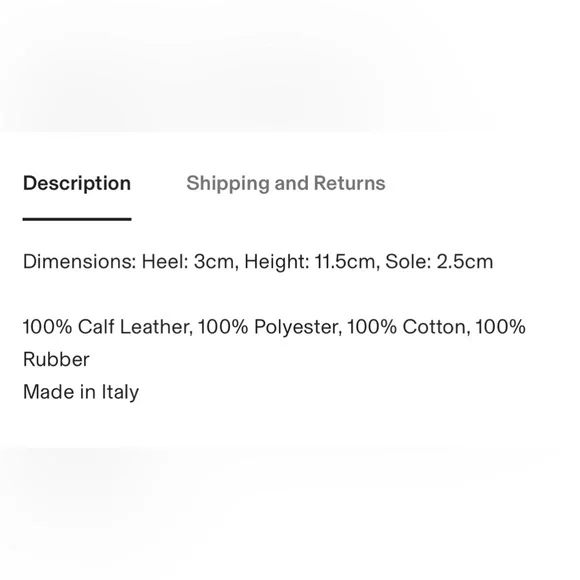Click the trailing 100% ending the materials line
Screen dimensions: 580x580
pos(500,327)
